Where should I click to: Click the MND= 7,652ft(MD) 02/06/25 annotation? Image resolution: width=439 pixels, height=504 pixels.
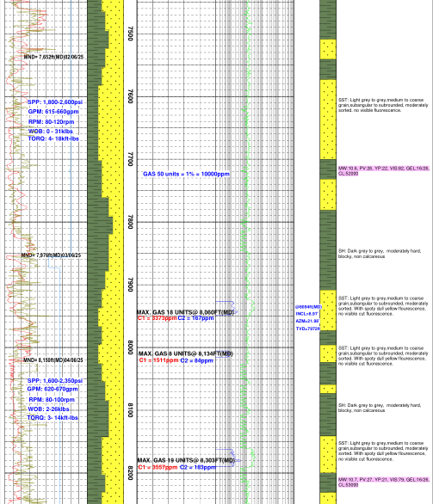53,57
